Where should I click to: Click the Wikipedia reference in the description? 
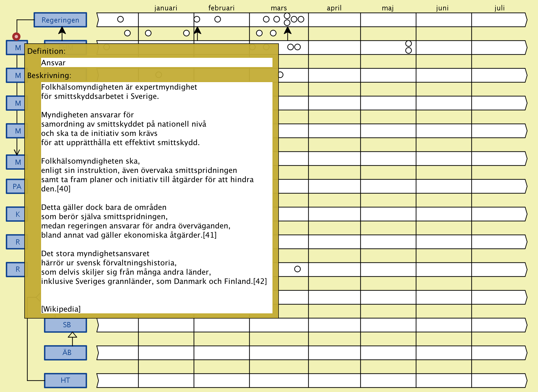click(61, 309)
